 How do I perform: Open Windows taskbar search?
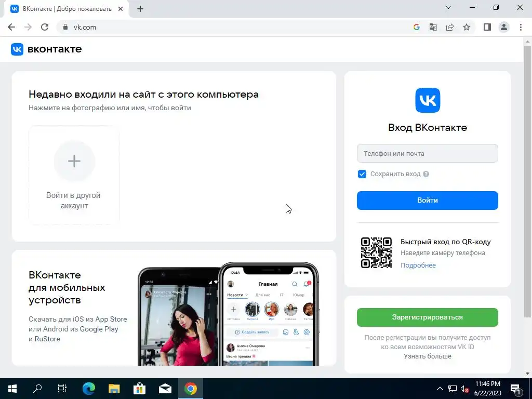(x=37, y=389)
